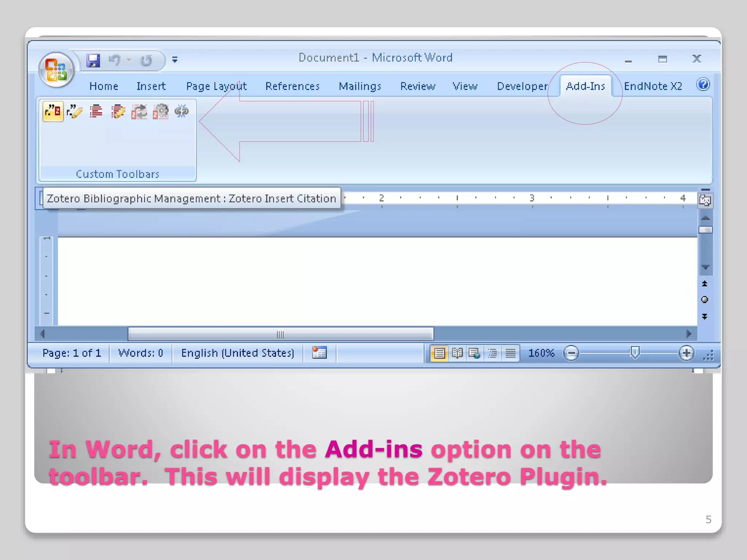Open Zotero Set Document Preferences gear icon
This screenshot has height=560, width=747.
coord(161,111)
